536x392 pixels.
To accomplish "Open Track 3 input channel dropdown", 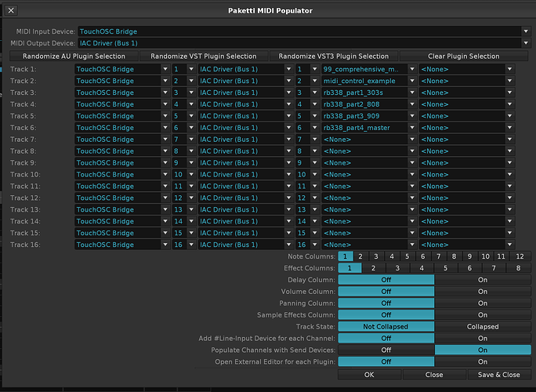I will click(x=184, y=93).
